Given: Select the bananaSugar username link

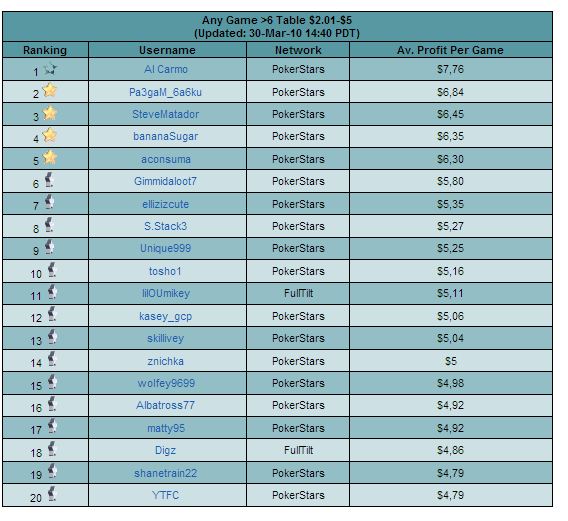Looking at the screenshot, I should tap(166, 136).
